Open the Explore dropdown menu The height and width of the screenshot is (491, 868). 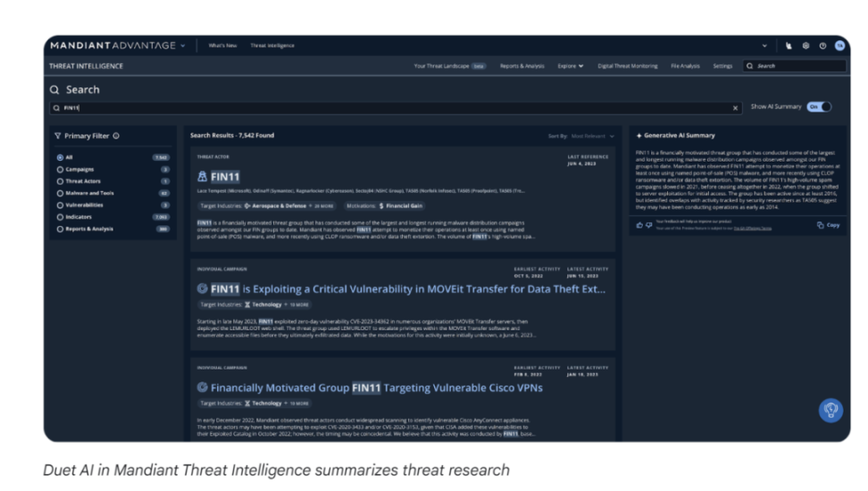tap(570, 66)
